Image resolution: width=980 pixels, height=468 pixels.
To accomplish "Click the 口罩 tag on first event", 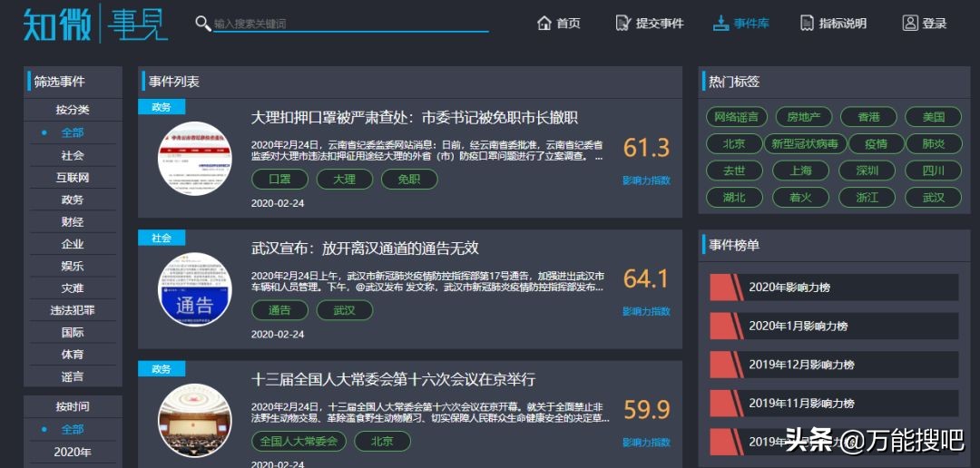I will pyautogui.click(x=280, y=180).
